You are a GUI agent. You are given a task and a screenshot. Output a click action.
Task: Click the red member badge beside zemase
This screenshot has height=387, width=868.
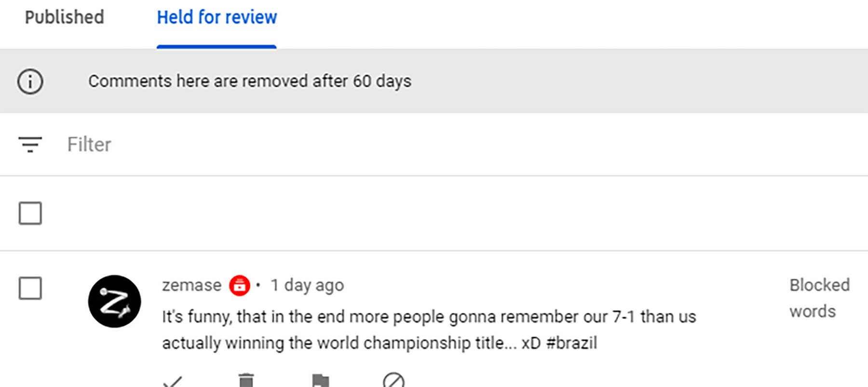(240, 285)
